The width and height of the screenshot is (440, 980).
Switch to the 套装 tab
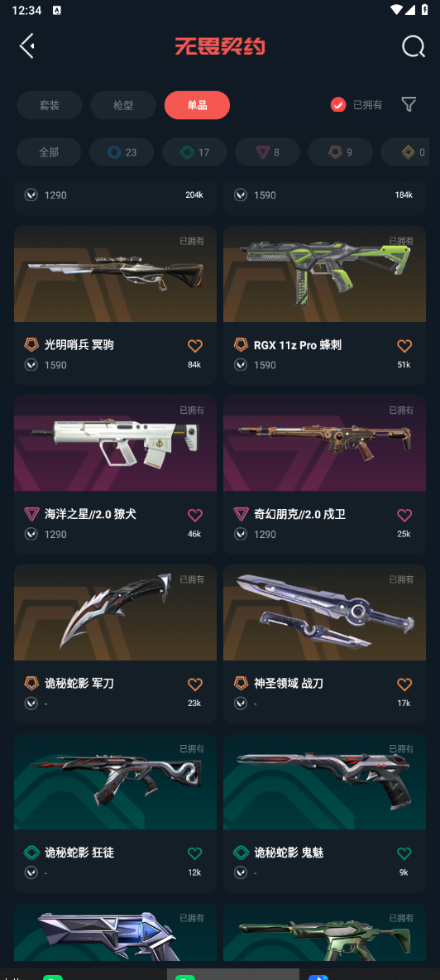click(50, 105)
